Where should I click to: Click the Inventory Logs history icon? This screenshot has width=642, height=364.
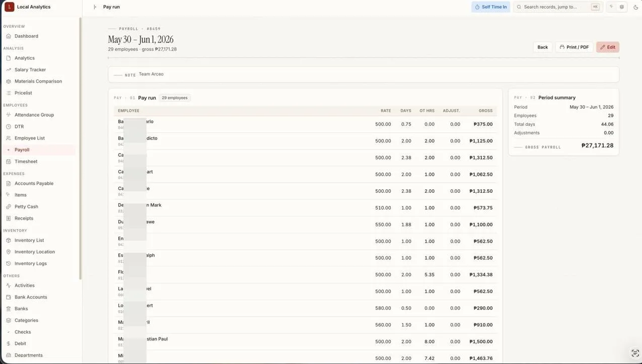pyautogui.click(x=9, y=263)
